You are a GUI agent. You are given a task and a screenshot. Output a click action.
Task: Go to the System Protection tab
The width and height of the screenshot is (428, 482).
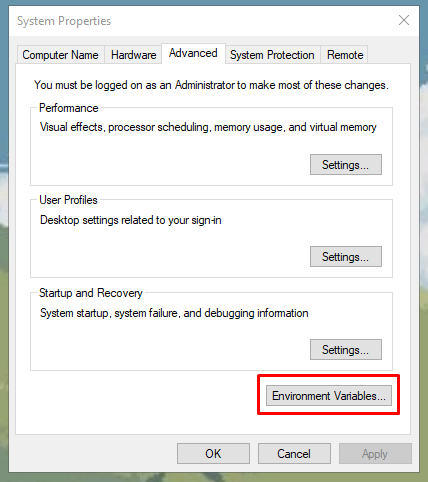tap(272, 55)
